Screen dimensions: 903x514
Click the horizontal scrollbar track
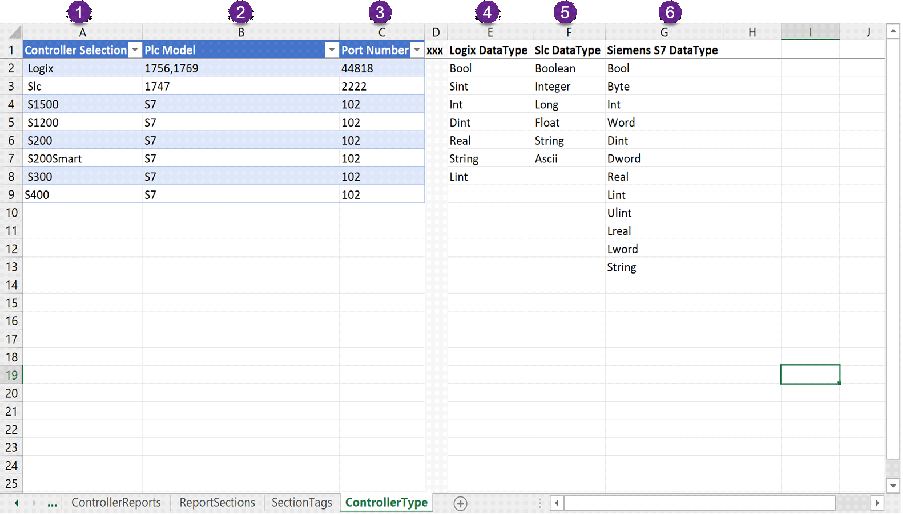tap(700, 504)
